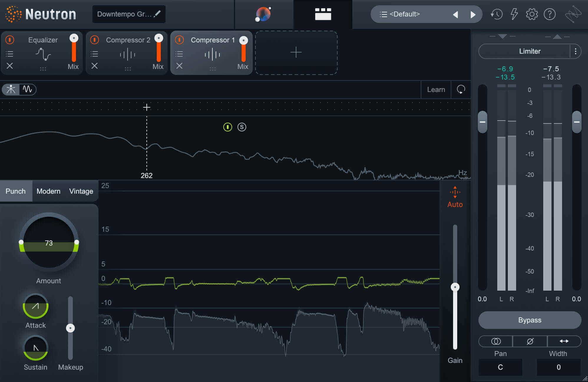The image size is (588, 382).
Task: Click the Compressor 1 waveform icon
Action: 212,55
